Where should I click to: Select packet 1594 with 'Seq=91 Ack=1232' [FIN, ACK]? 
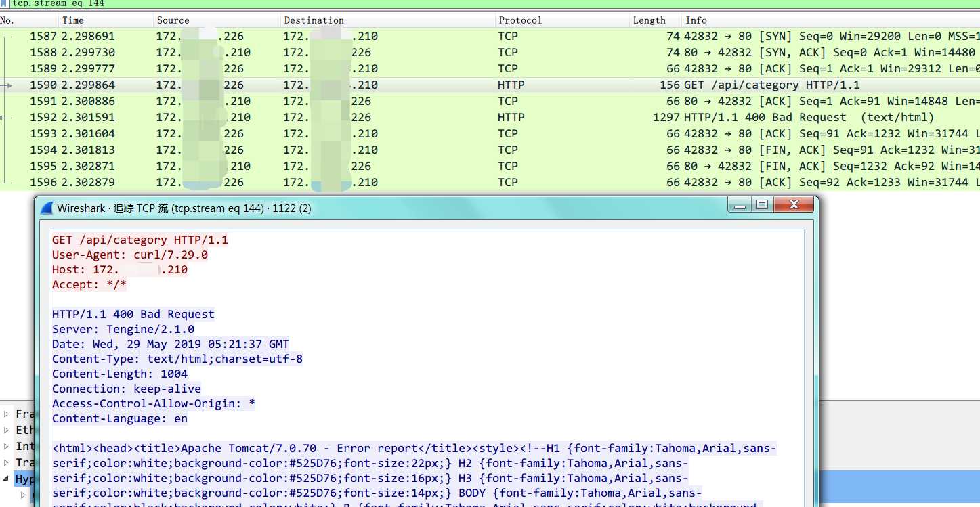[x=490, y=150]
